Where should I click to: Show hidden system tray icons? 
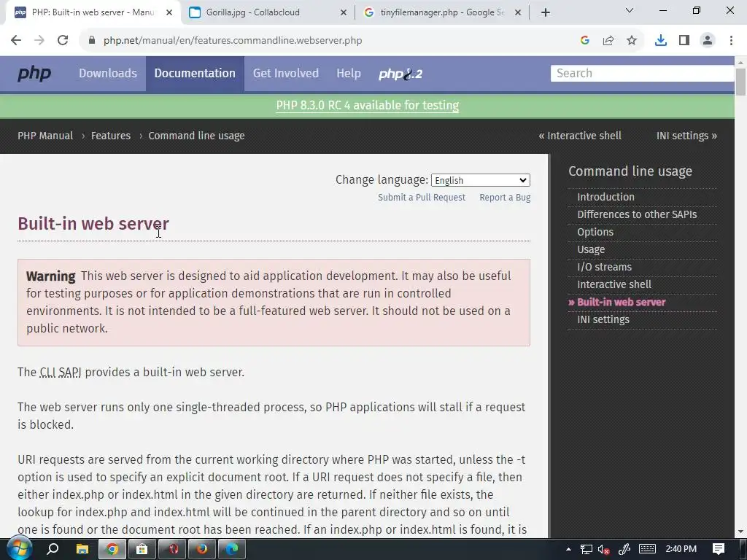(x=568, y=549)
